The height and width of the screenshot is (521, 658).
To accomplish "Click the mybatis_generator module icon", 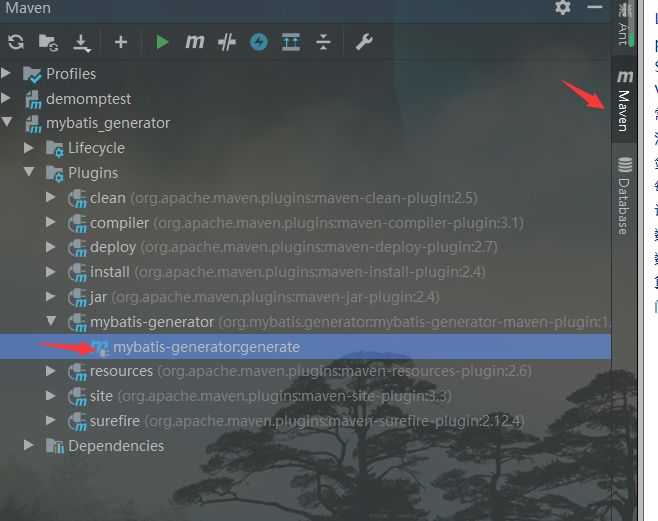I will [x=33, y=124].
